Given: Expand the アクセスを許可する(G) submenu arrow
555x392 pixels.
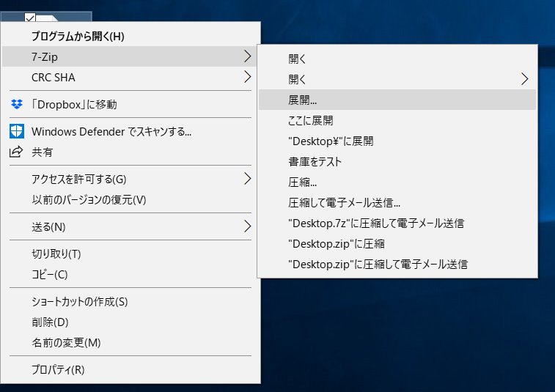Looking at the screenshot, I should [x=248, y=179].
